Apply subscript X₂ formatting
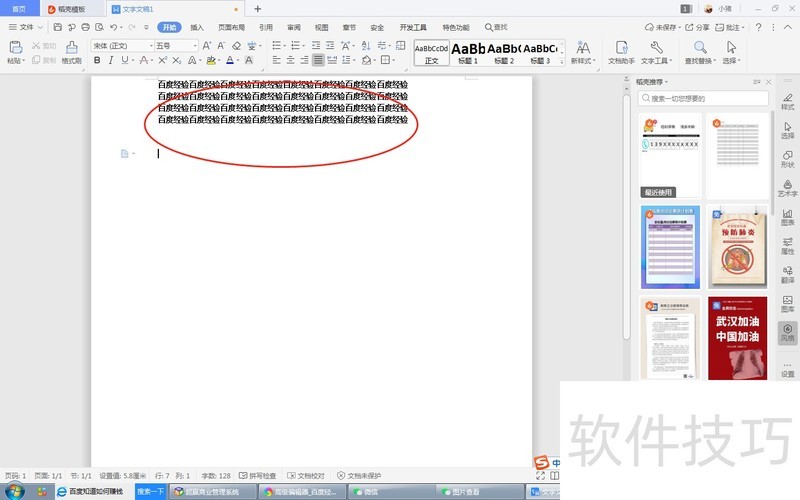The width and height of the screenshot is (800, 500). coord(177,60)
